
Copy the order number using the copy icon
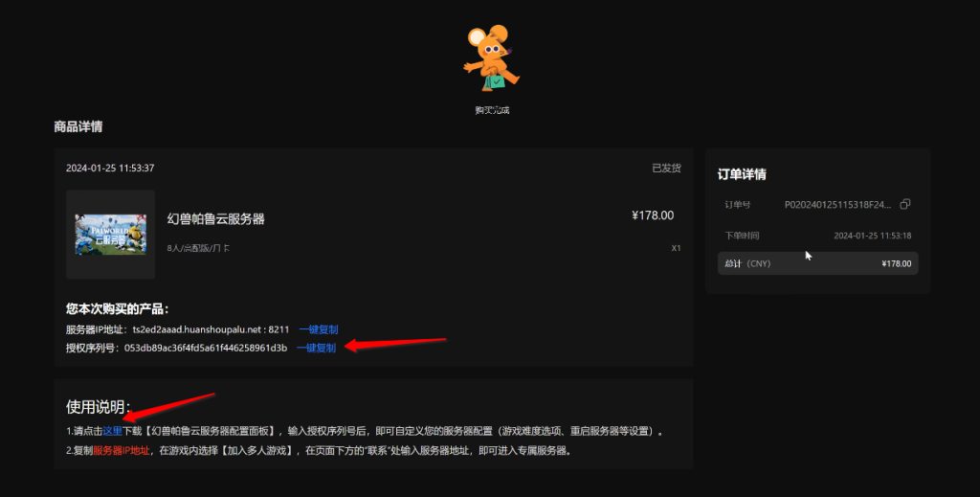pos(904,204)
